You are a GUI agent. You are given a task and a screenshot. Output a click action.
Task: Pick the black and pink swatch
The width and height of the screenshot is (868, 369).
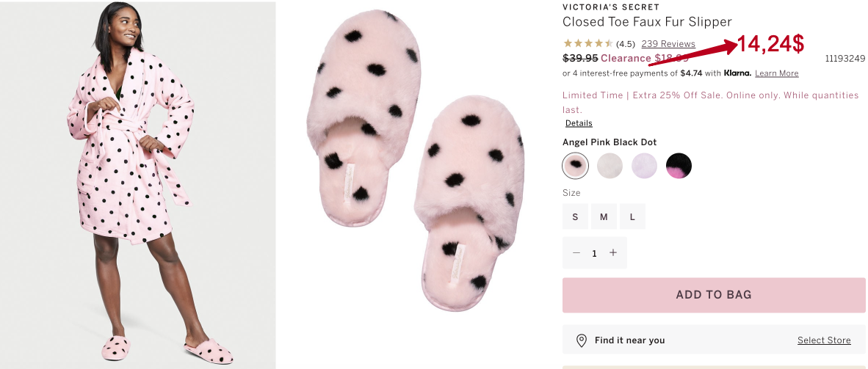(679, 166)
